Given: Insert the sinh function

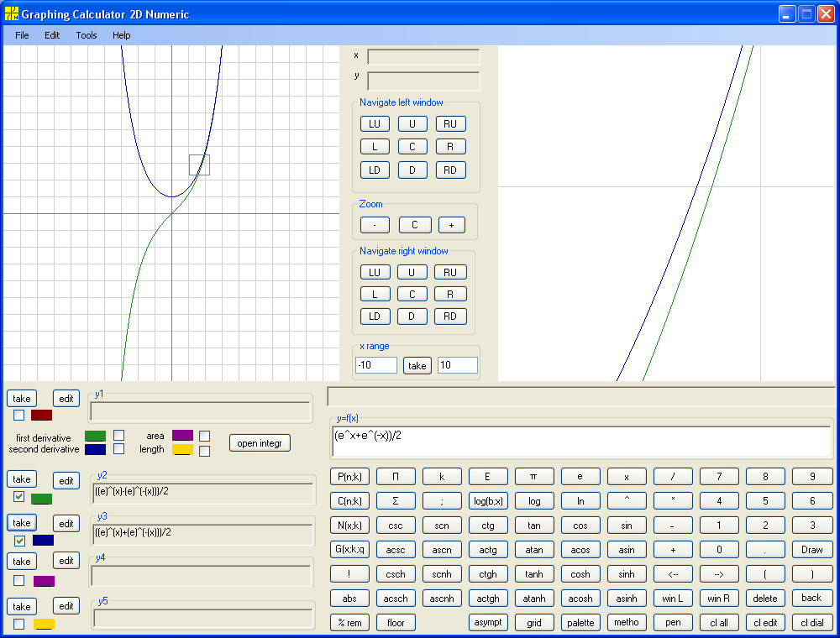Looking at the screenshot, I should 627,574.
